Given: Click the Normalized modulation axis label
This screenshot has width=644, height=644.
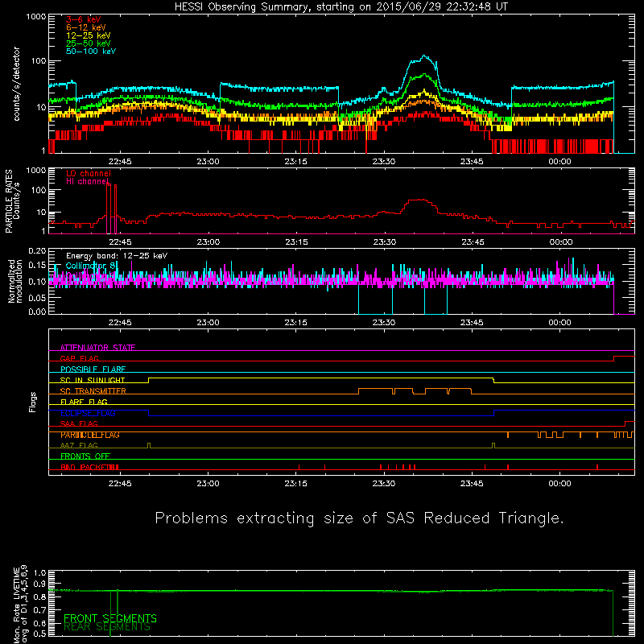Looking at the screenshot, I should tap(14, 281).
